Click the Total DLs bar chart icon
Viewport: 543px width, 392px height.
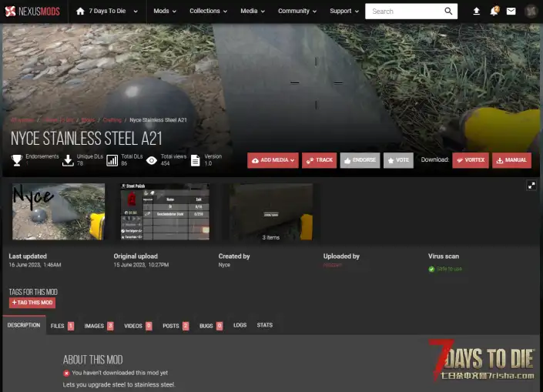[x=112, y=160]
